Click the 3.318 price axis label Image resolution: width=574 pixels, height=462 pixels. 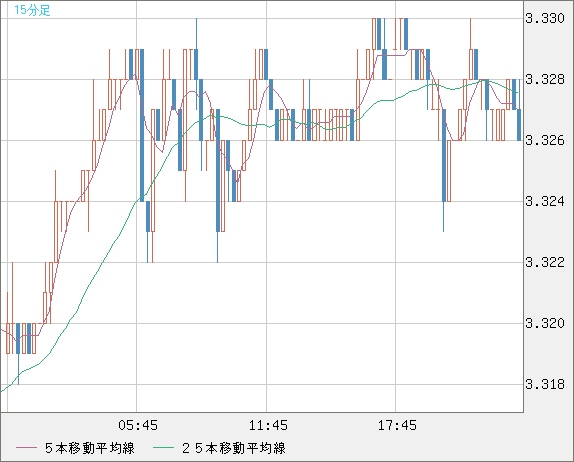[x=545, y=384]
